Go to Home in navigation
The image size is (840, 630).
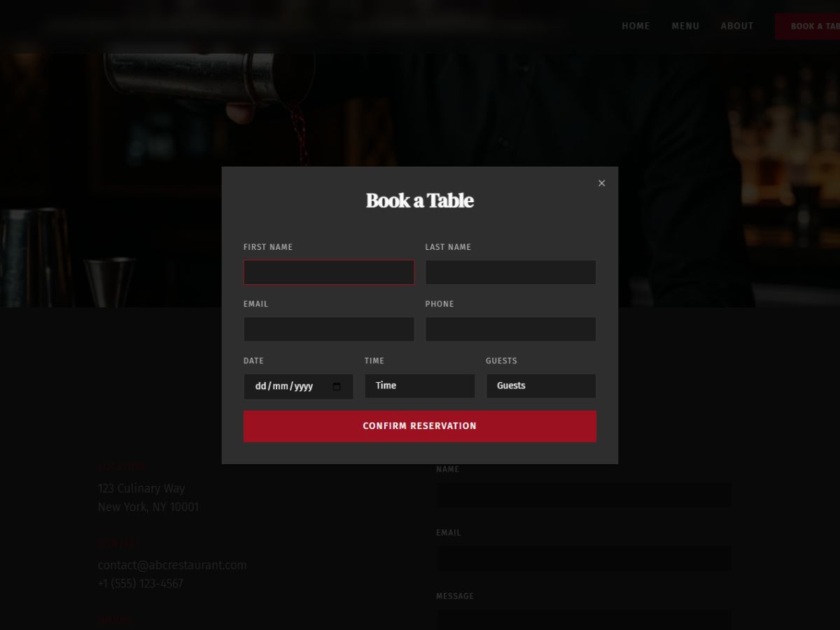[636, 26]
